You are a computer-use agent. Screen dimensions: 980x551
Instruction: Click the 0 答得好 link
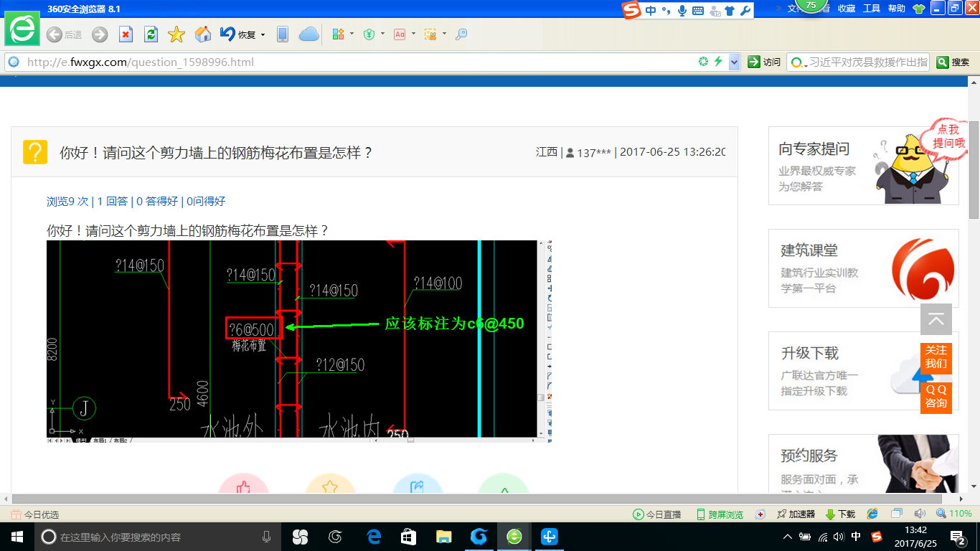point(157,202)
